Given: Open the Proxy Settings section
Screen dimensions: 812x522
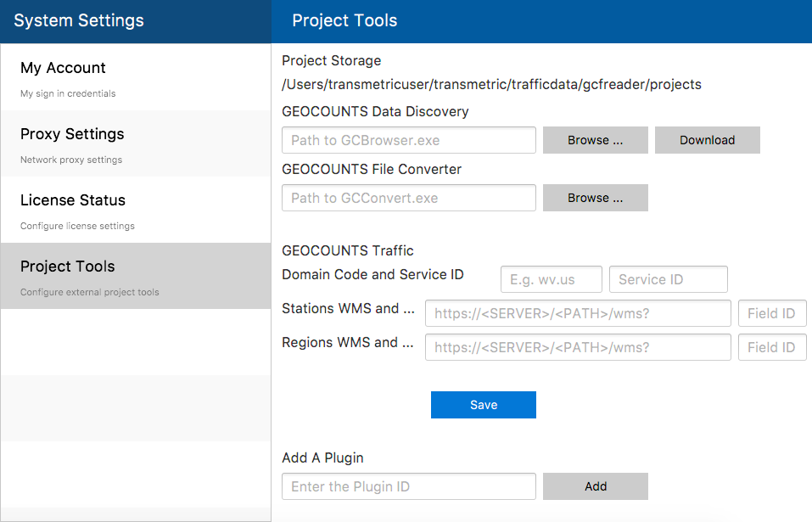Looking at the screenshot, I should click(136, 143).
